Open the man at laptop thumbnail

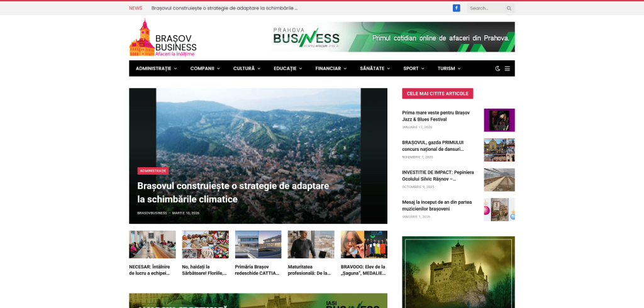311,245
